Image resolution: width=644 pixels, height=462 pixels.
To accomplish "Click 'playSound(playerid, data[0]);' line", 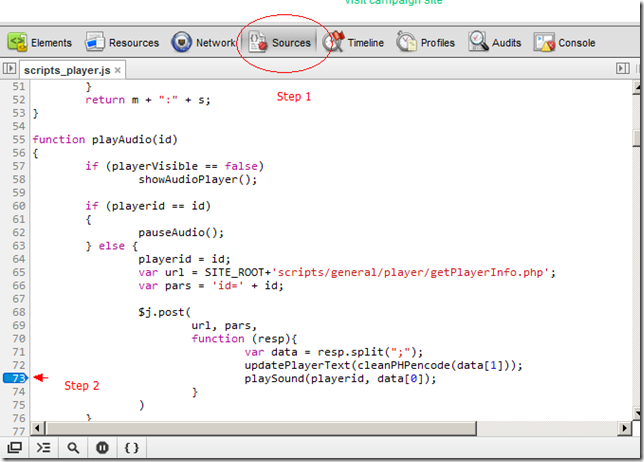I will [340, 378].
